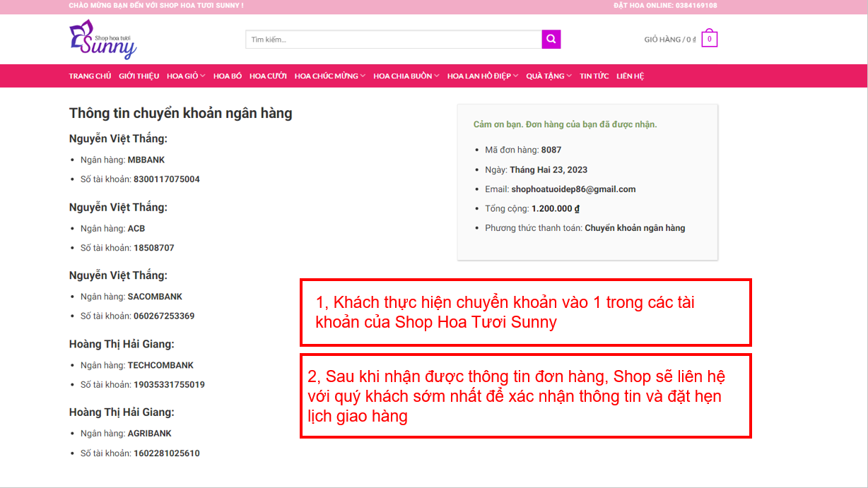868x488 pixels.
Task: Select account number 19035331755019
Action: [x=170, y=385]
